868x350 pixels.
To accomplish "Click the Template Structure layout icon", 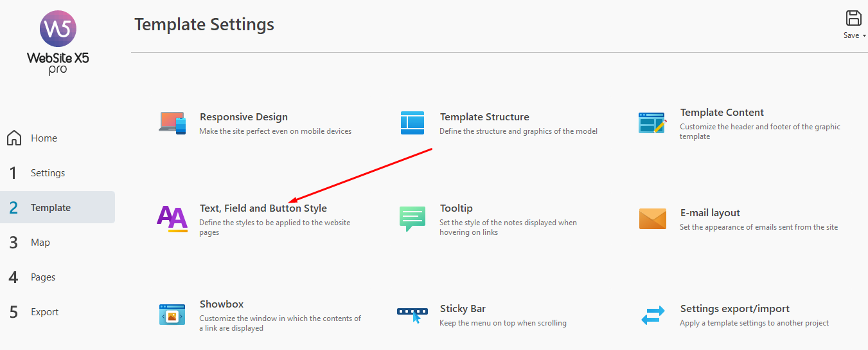I will coord(412,122).
